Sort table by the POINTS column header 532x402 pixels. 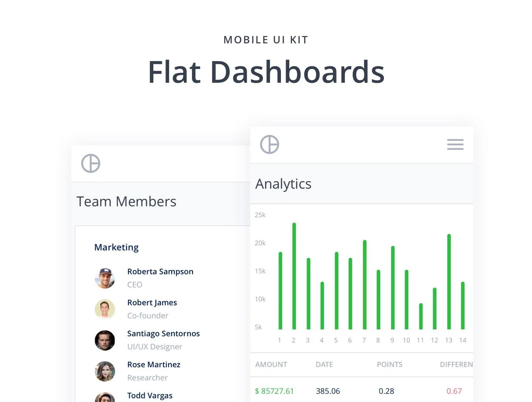[x=390, y=365]
